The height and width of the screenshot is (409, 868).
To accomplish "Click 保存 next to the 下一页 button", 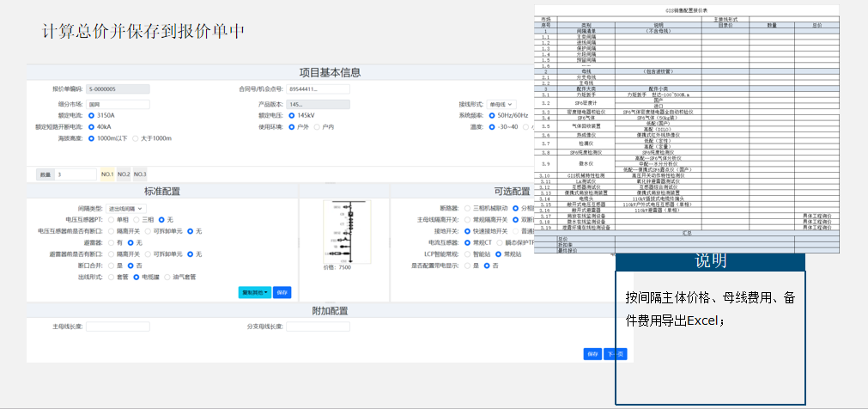I will (592, 354).
